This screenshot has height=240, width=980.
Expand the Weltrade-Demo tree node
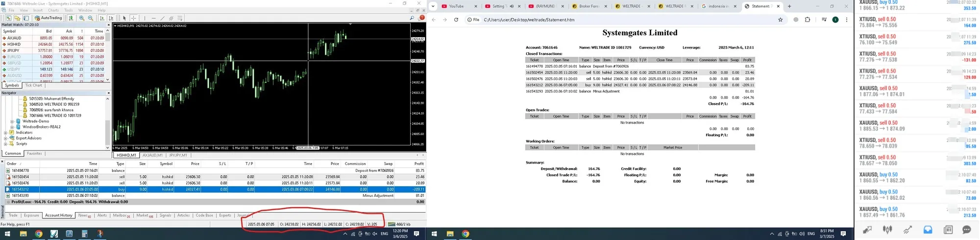(12, 121)
